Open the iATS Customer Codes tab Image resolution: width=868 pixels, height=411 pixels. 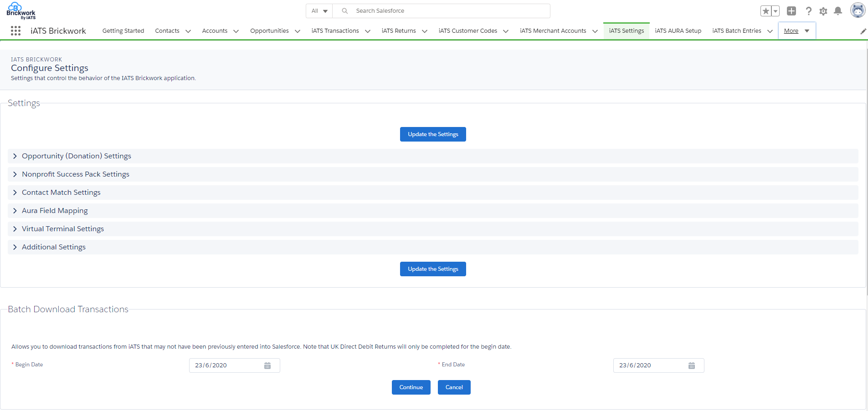coord(468,31)
